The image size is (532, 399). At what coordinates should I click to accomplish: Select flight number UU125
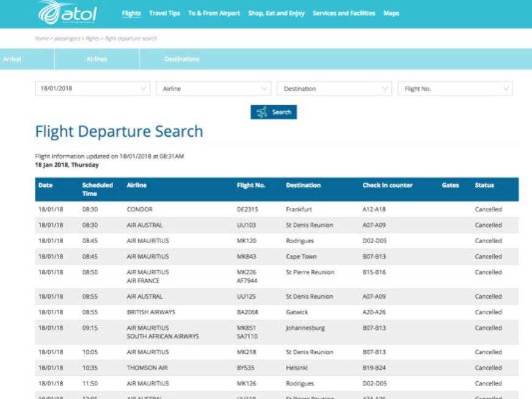click(x=246, y=296)
